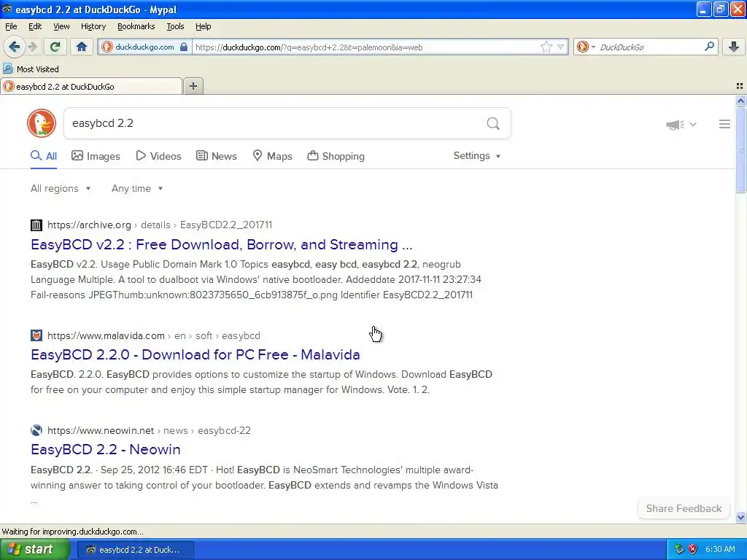Switch to Images results tab
The image size is (747, 560).
click(x=96, y=156)
